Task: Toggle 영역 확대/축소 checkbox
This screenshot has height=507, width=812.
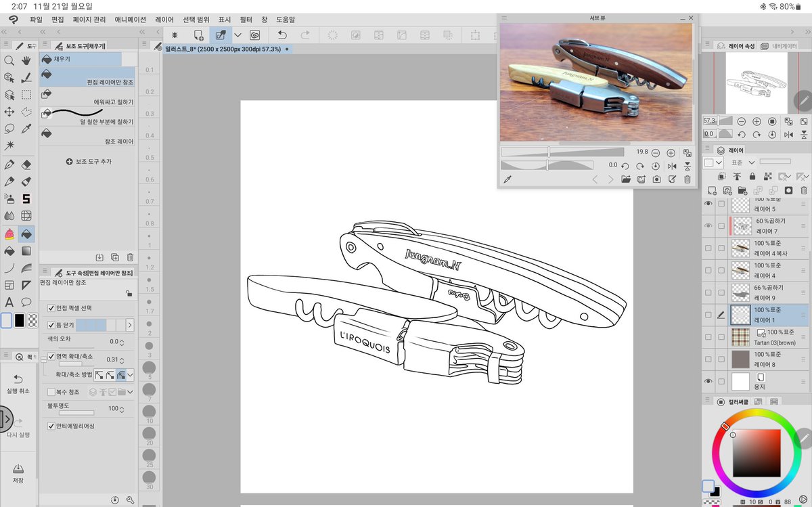Action: pos(51,356)
